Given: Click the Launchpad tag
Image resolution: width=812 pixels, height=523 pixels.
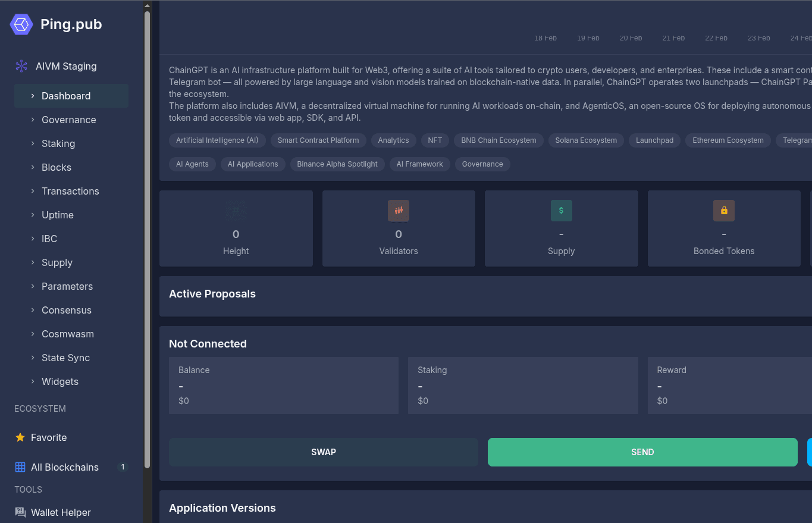Looking at the screenshot, I should click(x=654, y=140).
